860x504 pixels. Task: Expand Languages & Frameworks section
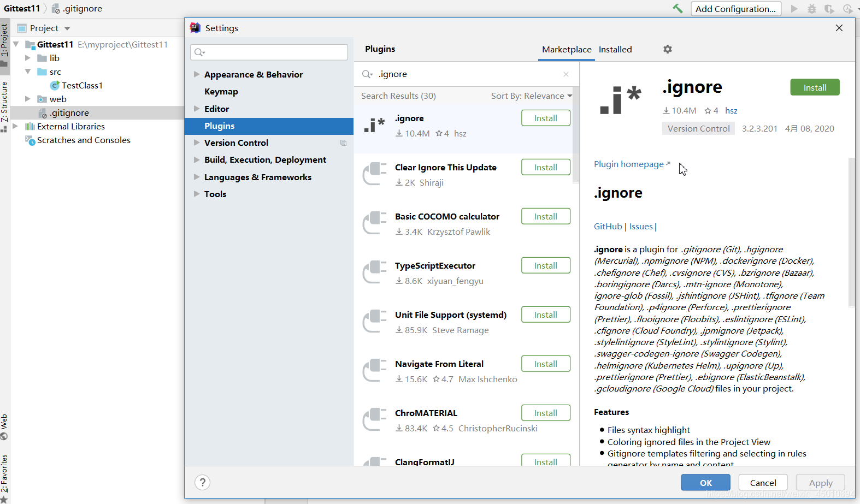(x=197, y=177)
